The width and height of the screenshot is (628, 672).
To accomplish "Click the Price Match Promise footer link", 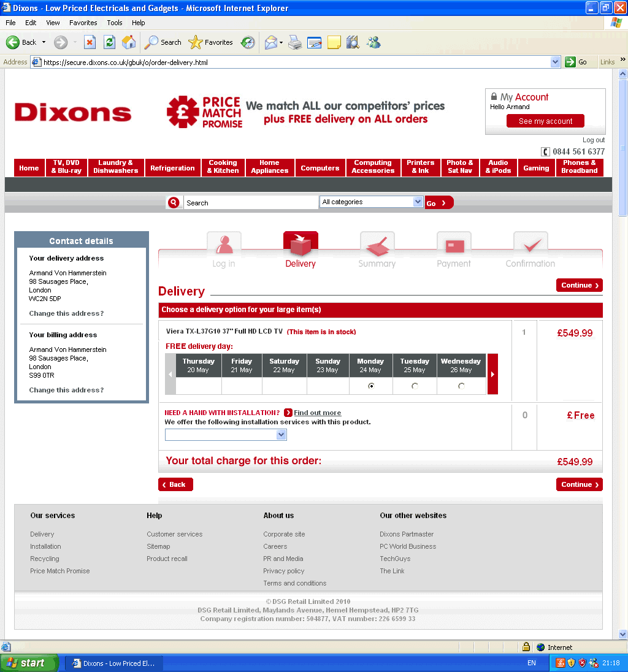I will click(60, 571).
